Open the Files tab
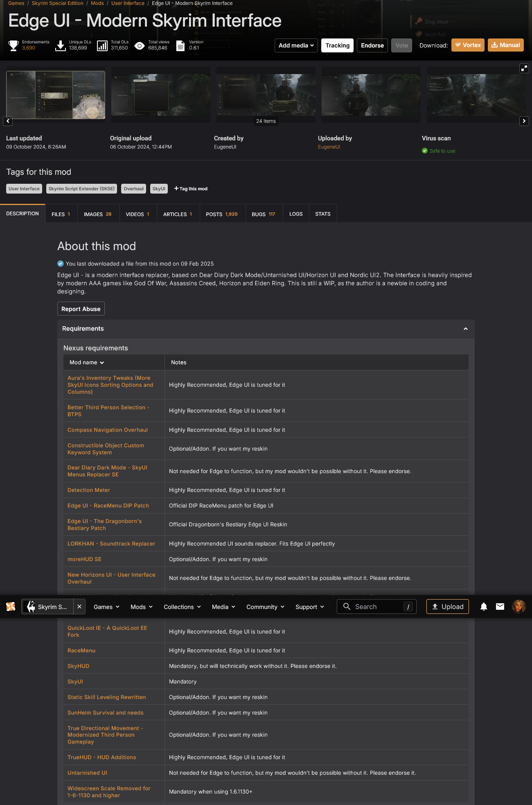 61,214
